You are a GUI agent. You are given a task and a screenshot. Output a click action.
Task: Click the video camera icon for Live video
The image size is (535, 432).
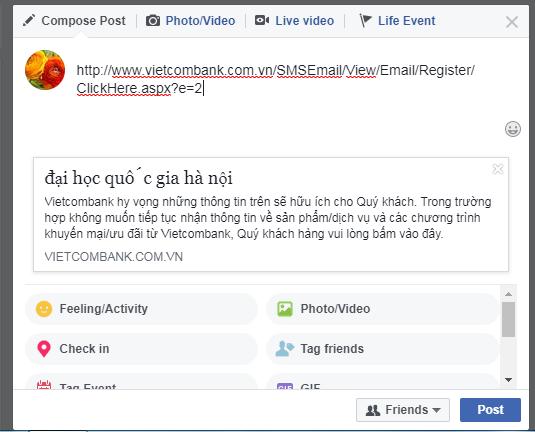click(262, 20)
